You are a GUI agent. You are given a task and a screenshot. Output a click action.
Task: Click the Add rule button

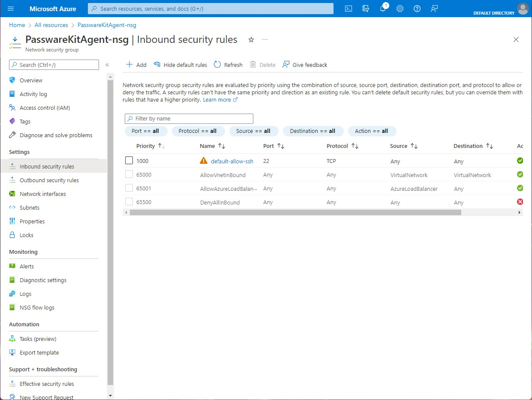136,65
